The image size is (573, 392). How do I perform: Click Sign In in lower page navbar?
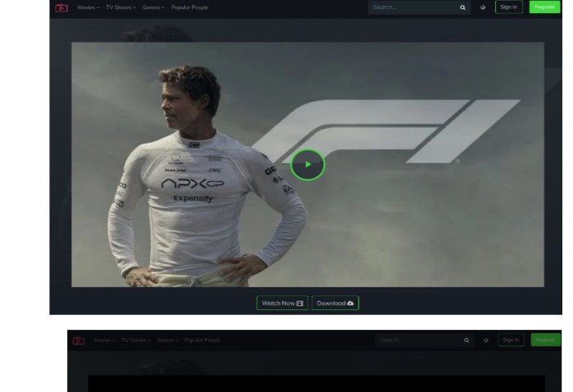click(x=511, y=340)
